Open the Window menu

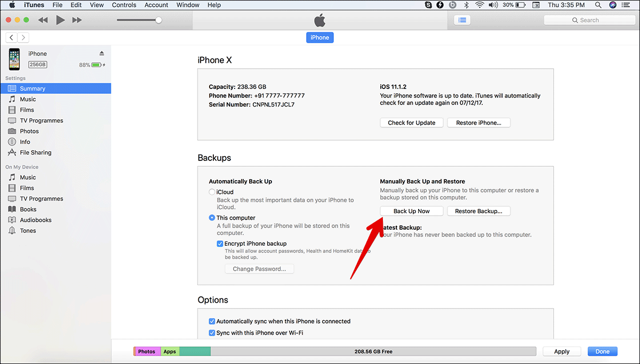pos(188,5)
